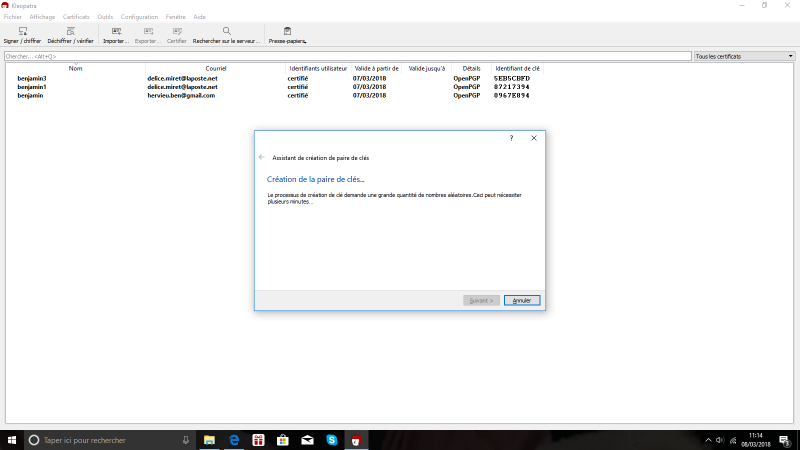Viewport: 800px width, 450px height.
Task: Open the Certificats menu
Action: (x=76, y=17)
